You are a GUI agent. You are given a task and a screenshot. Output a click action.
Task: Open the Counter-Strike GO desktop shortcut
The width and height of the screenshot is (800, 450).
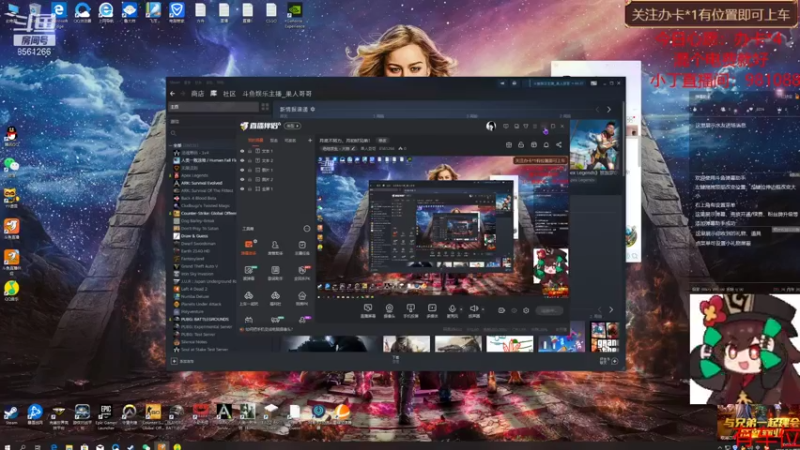(153, 415)
